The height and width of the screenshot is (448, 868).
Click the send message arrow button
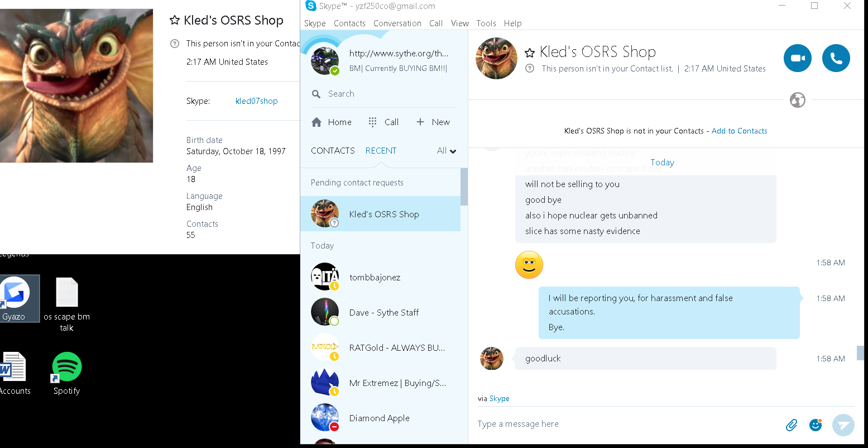(x=843, y=425)
